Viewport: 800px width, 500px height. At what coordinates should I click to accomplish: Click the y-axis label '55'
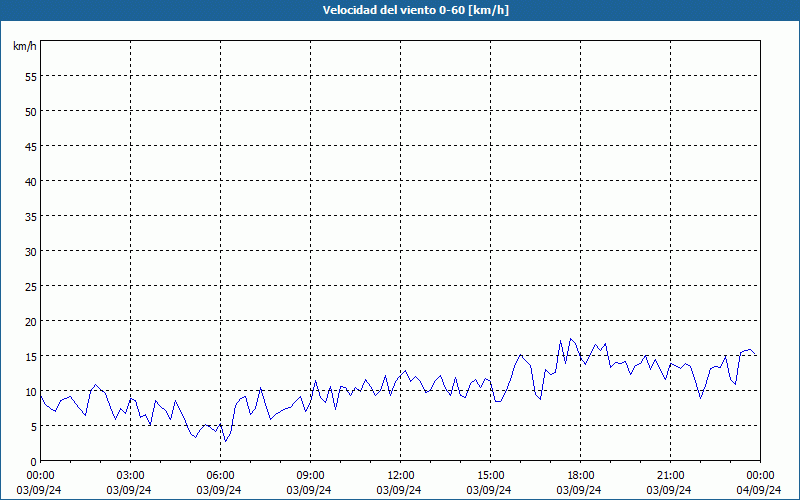31,77
